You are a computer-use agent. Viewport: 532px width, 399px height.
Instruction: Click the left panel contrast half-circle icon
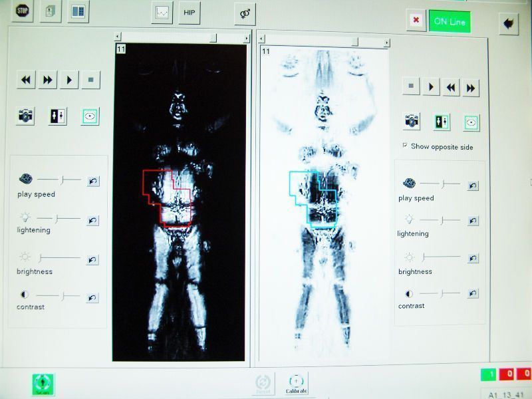pyautogui.click(x=25, y=295)
